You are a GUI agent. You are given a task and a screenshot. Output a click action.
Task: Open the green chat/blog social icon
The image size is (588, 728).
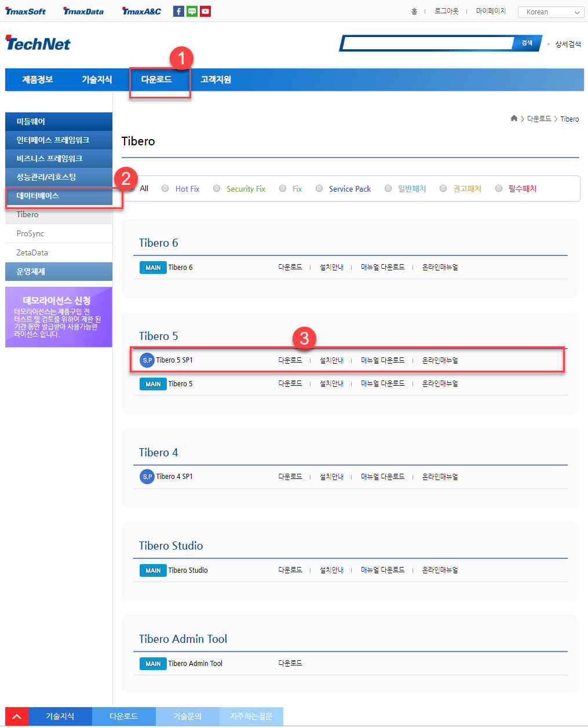(x=192, y=11)
